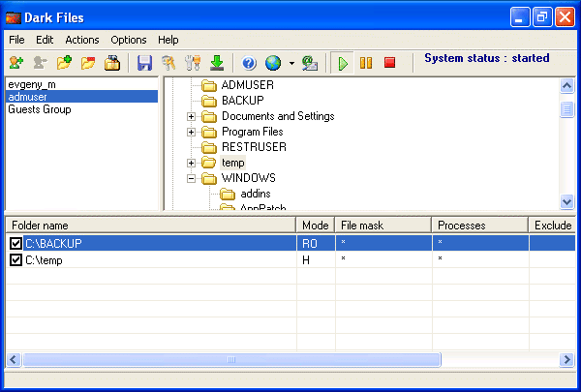This screenshot has height=392, width=581.
Task: Start protection with the green play button
Action: tap(343, 63)
